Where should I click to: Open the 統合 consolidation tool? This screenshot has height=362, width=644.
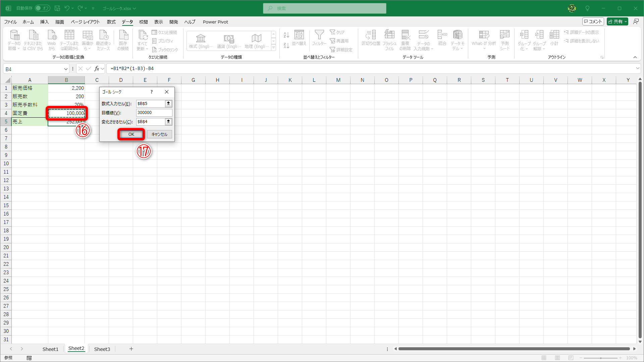tap(442, 40)
